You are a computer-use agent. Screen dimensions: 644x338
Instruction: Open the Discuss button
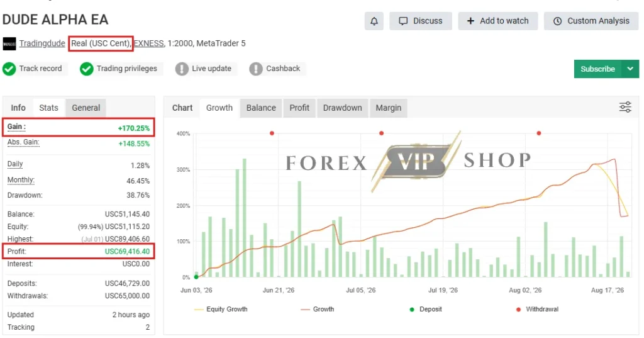(421, 21)
